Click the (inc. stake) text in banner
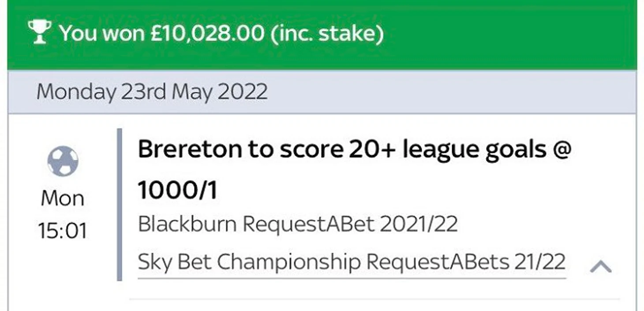Viewport: 644px width, 311px height. pos(326,34)
